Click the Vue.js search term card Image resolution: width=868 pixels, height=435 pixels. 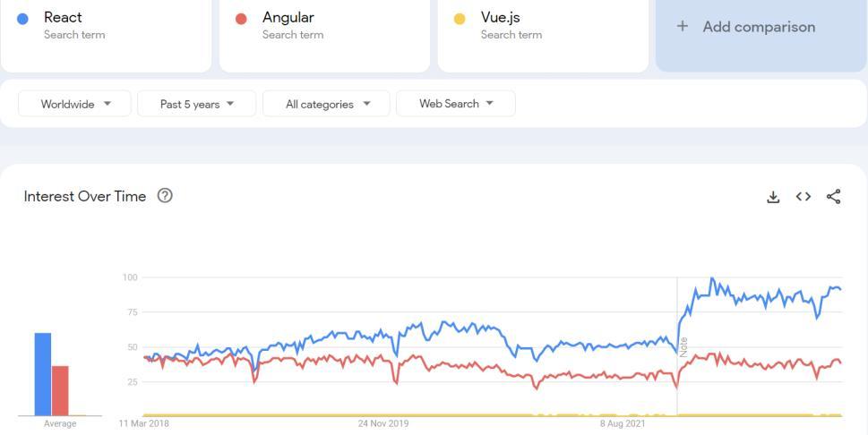tap(543, 27)
